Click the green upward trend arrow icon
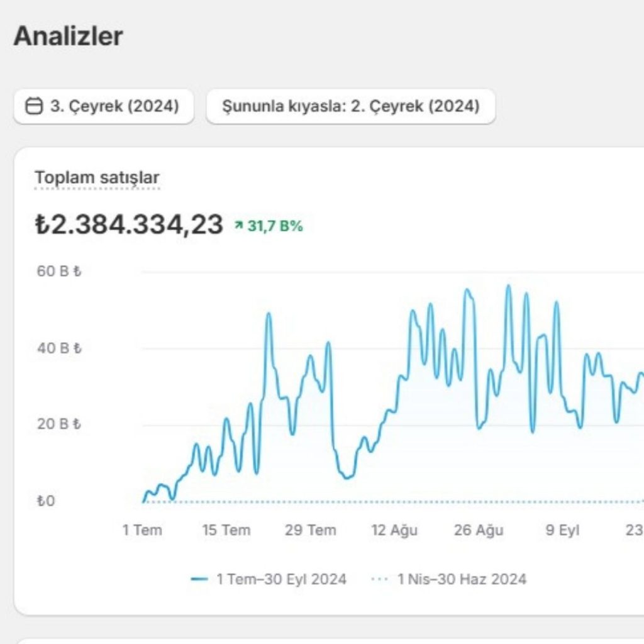Screen dimensions: 644x644 tap(238, 226)
